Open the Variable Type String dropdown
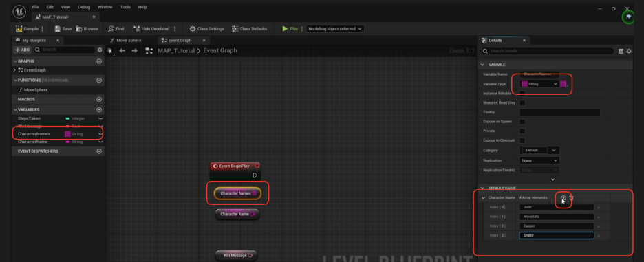This screenshot has height=262, width=644. [539, 84]
